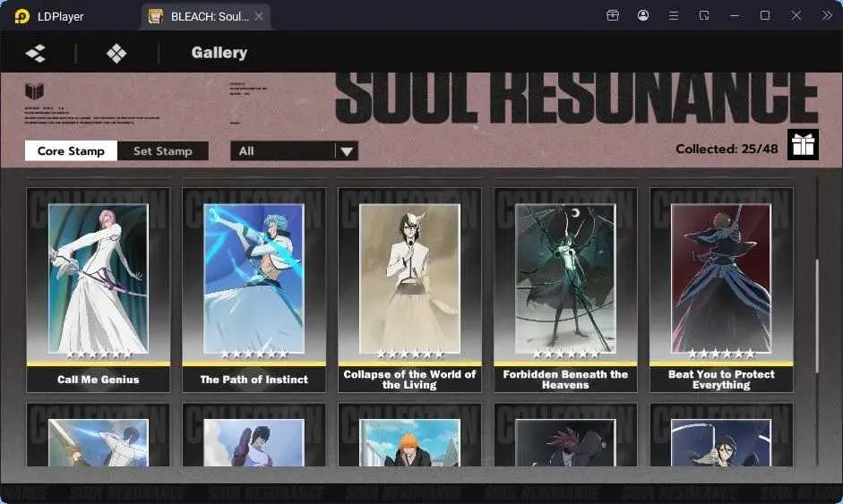Close the BLEACH: Soul tab
Screen dimensions: 843x504
tap(259, 16)
